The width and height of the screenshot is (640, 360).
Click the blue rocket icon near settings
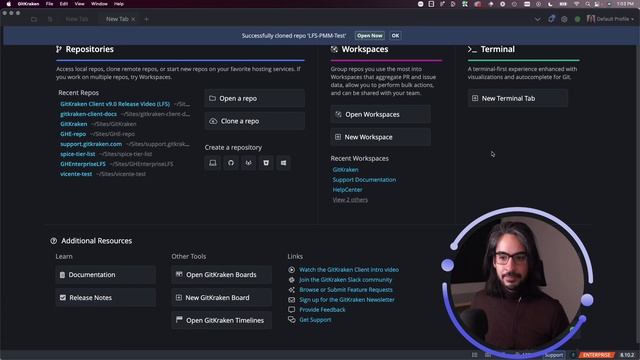551,19
